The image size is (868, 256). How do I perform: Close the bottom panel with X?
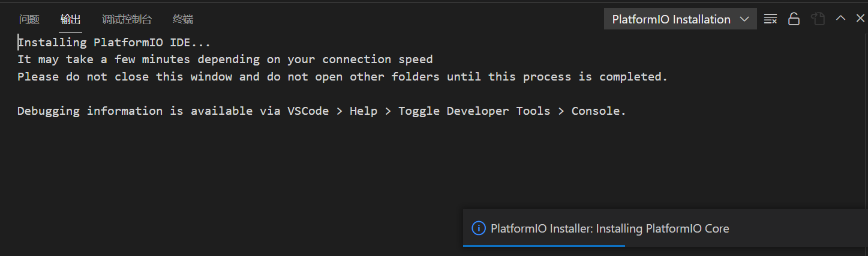[860, 19]
